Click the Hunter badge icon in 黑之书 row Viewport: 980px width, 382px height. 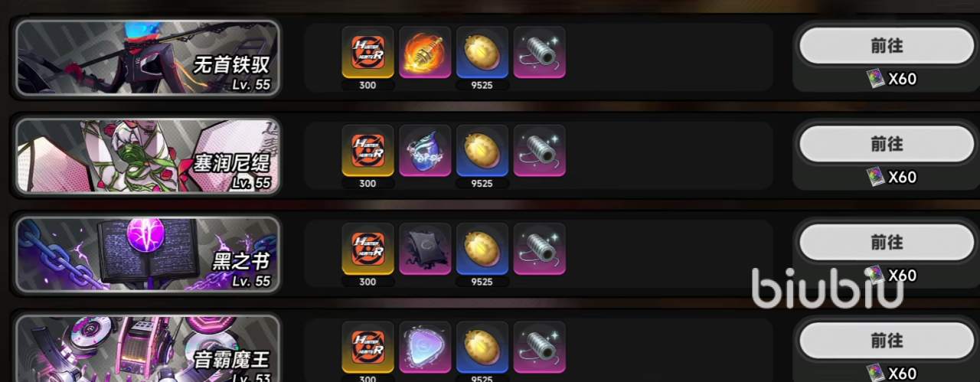coord(367,248)
